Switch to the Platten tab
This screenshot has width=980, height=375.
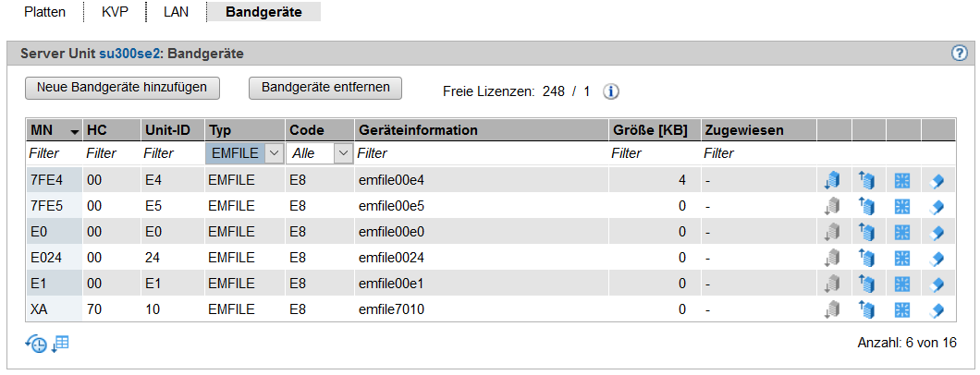coord(45,12)
